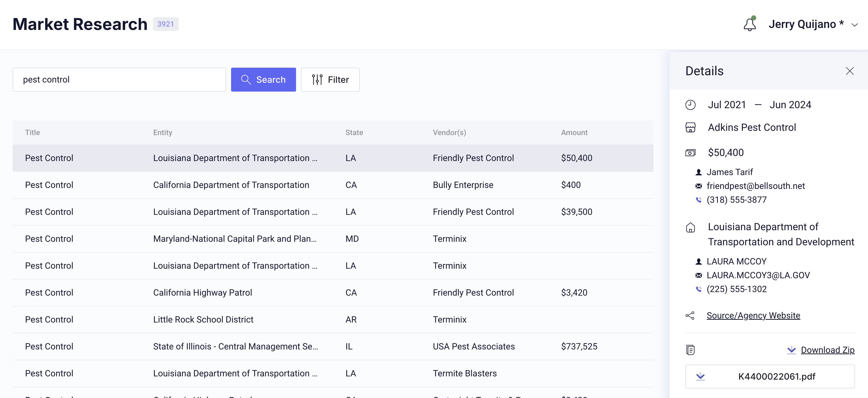Viewport: 868px width, 398px height.
Task: Click the Search button
Action: [263, 79]
